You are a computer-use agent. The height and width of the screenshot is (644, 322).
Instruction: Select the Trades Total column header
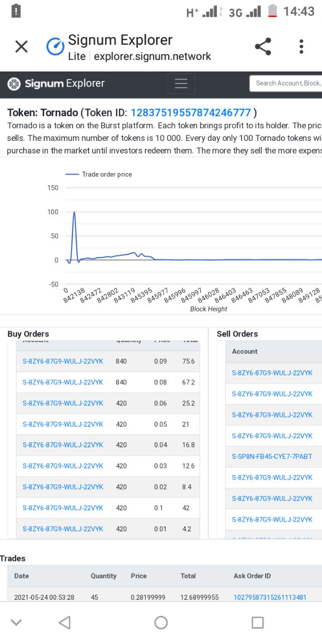(189, 576)
